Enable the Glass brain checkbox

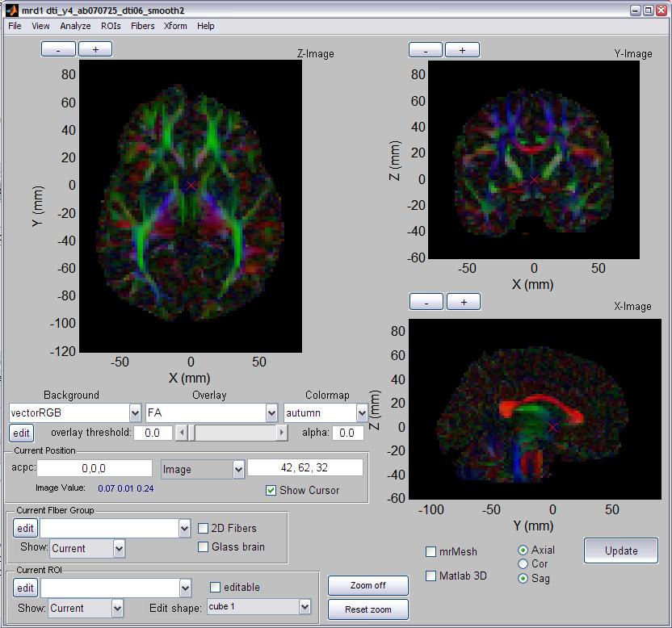pyautogui.click(x=204, y=546)
